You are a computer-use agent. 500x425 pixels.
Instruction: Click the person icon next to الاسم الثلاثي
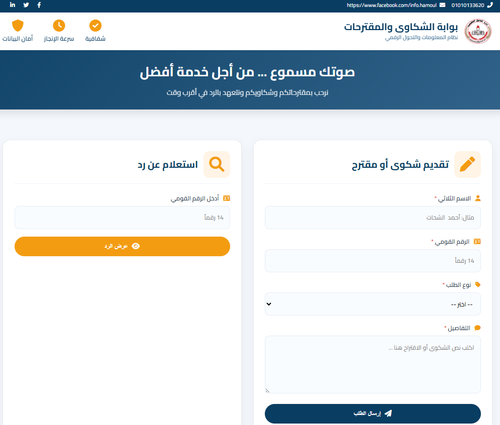[x=478, y=198]
